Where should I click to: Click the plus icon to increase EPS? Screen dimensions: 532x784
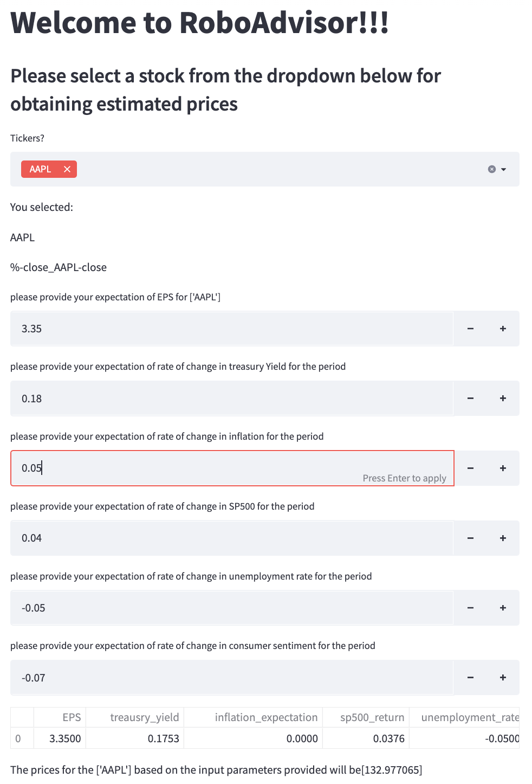502,328
